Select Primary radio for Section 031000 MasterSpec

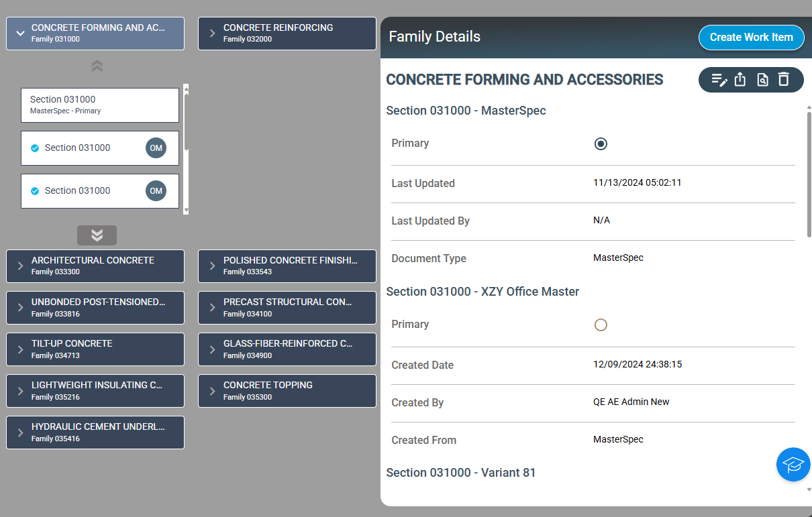click(x=601, y=143)
